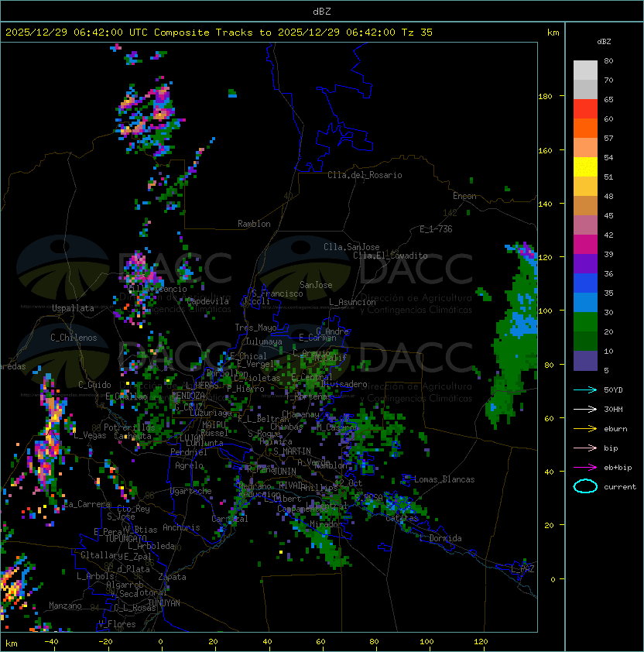This screenshot has height=652, width=644.
Task: Click the 'E_1-736' map label
Action: pos(436,229)
